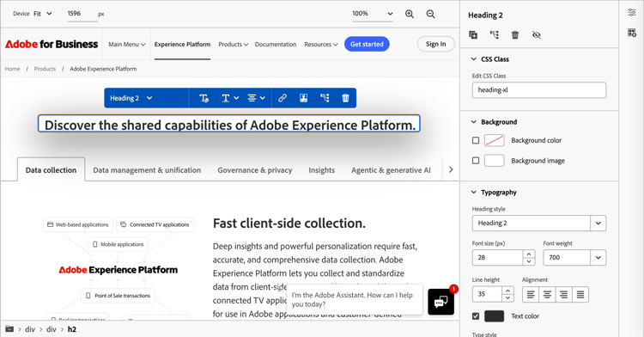Screen dimensions: 644x337
Task: Click the trash icon in heading toolbar
Action: [345, 98]
